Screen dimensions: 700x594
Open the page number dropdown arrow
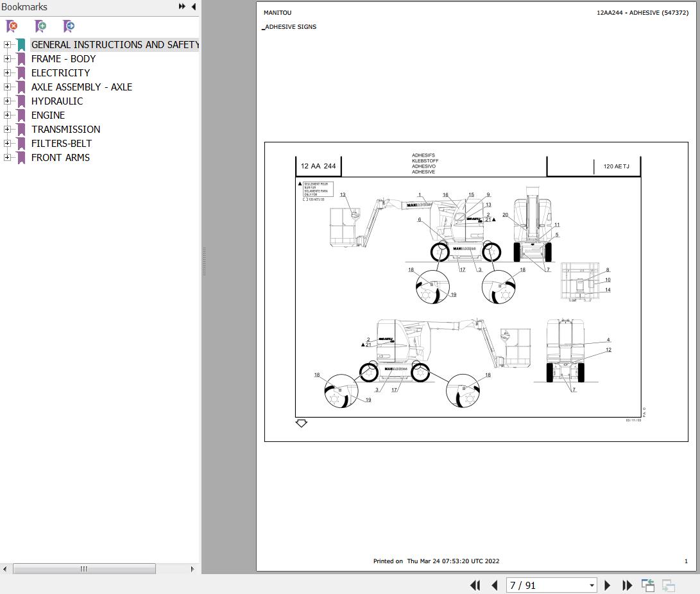(x=592, y=585)
